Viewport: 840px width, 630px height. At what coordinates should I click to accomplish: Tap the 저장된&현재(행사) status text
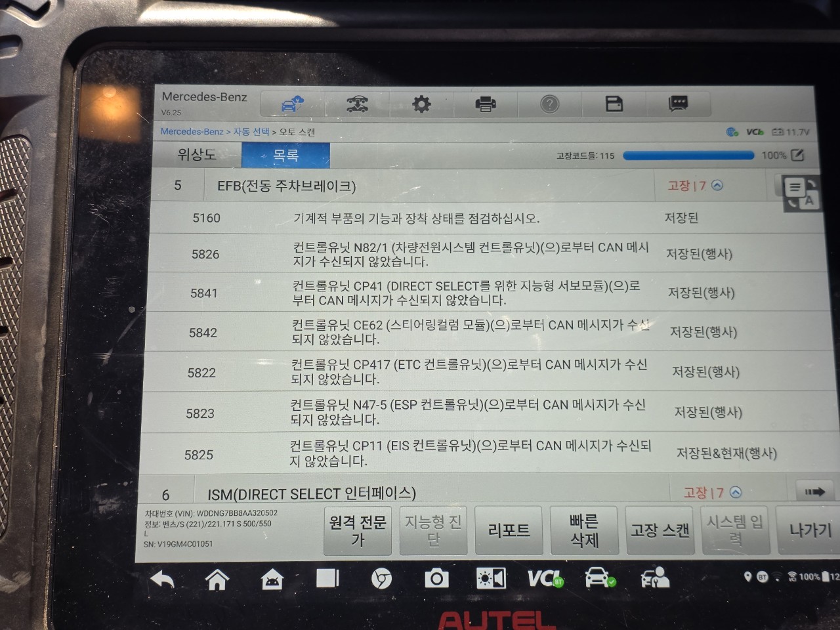coord(726,453)
